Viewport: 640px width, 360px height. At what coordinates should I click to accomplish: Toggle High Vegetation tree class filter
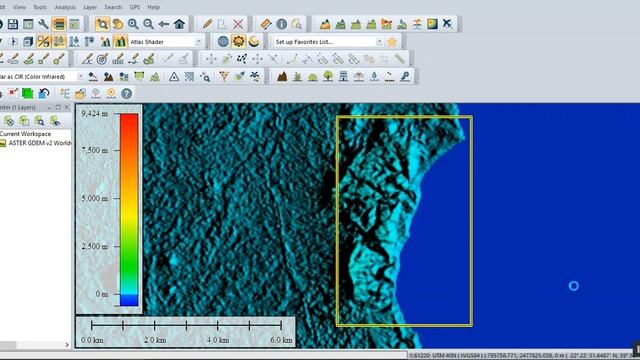[328, 77]
